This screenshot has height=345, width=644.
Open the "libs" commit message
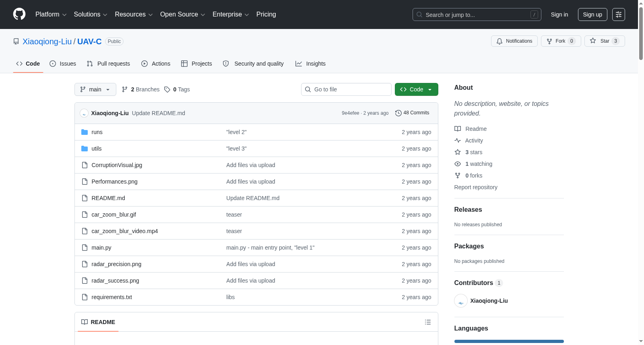coord(230,297)
